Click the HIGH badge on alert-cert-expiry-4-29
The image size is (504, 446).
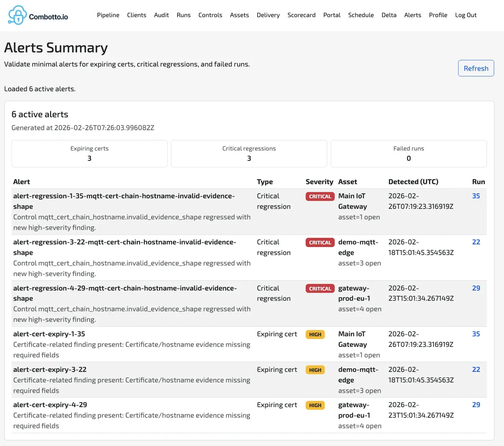pos(315,405)
